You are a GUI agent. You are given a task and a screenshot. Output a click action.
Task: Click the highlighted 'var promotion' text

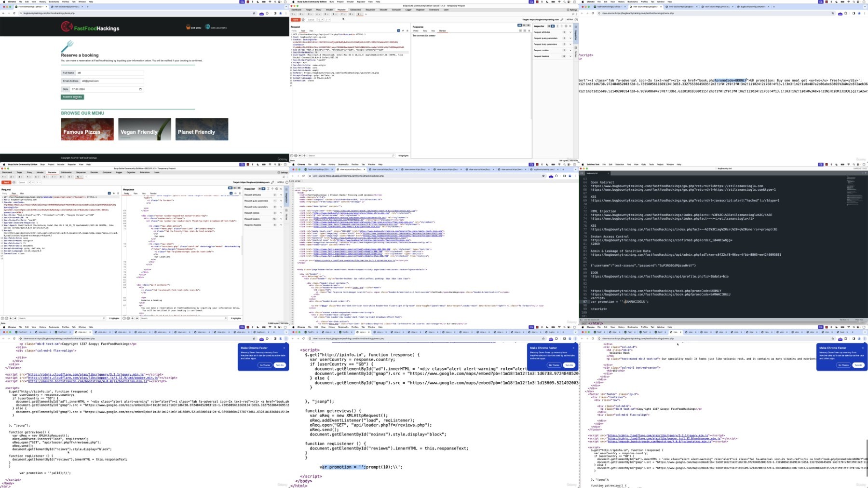coord(343,467)
